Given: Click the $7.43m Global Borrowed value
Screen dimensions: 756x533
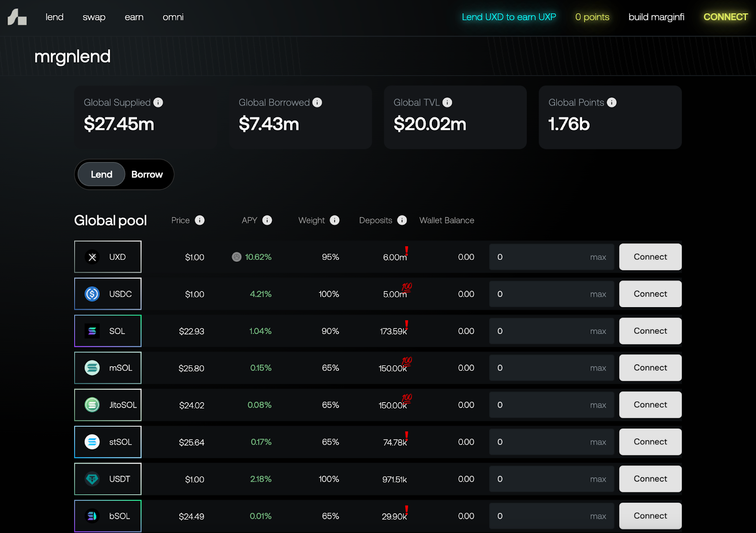Looking at the screenshot, I should coord(269,124).
